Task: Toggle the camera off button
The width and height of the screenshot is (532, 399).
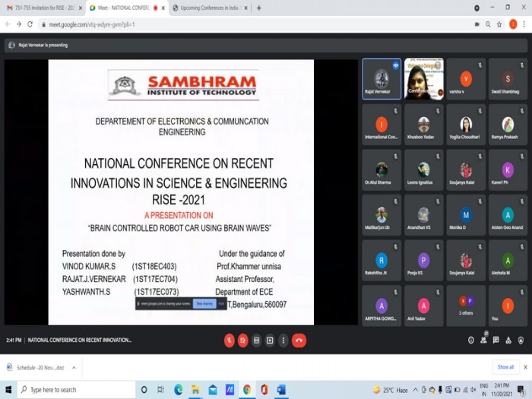Action: [243, 340]
